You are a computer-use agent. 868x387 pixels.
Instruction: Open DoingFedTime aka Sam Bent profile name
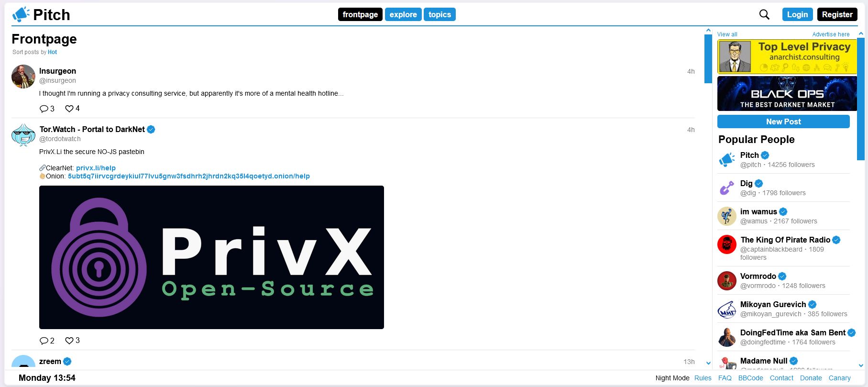coord(792,332)
